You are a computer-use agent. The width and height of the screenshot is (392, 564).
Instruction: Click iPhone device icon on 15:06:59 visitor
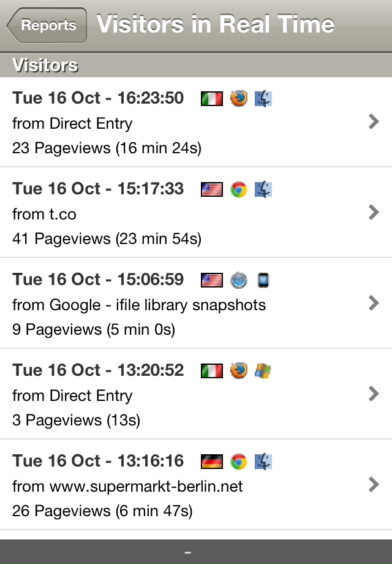click(x=263, y=280)
